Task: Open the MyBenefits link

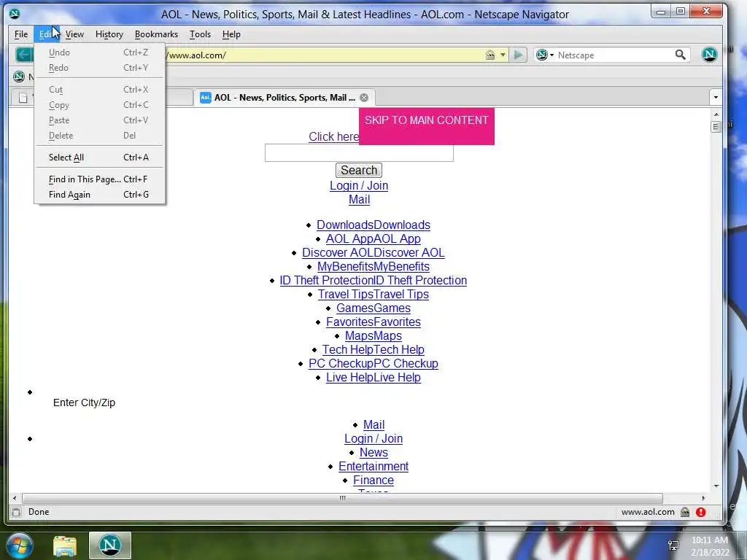Action: pyautogui.click(x=373, y=266)
